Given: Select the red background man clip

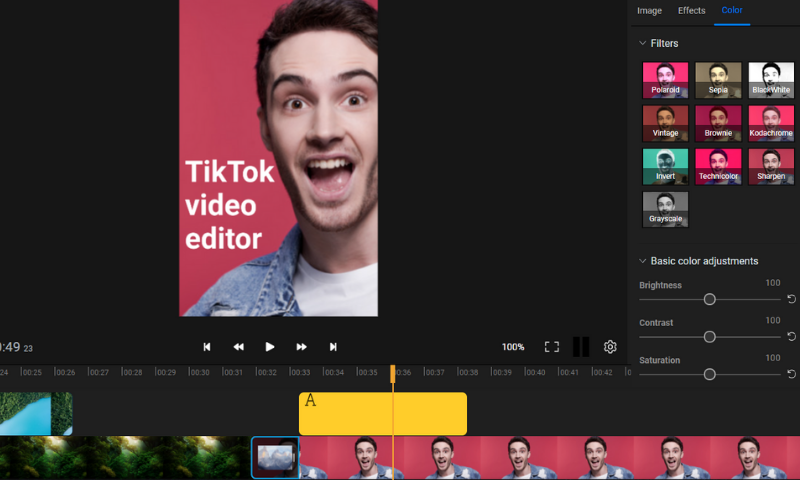Looking at the screenshot, I should (x=549, y=458).
